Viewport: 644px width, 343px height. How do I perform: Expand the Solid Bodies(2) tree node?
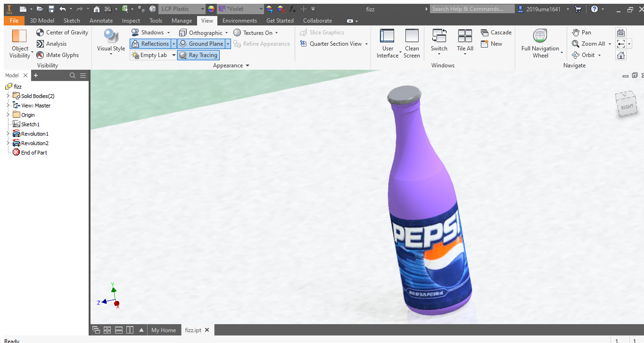point(8,96)
